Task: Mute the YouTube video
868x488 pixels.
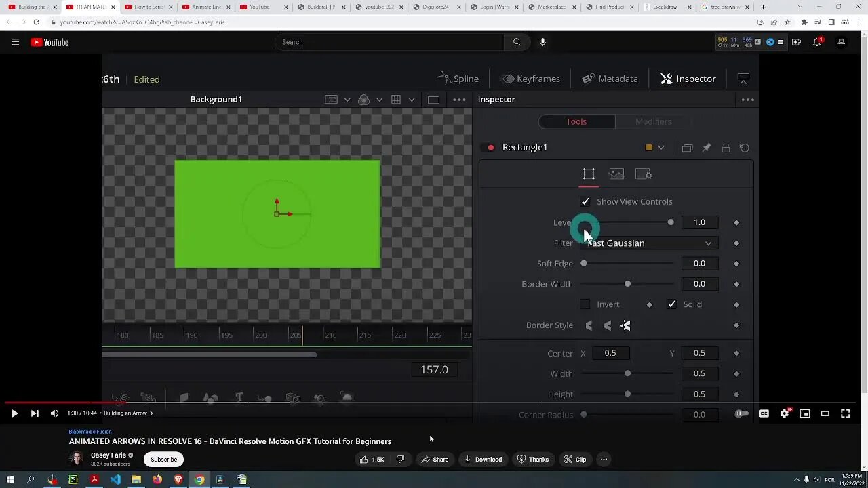Action: point(55,413)
